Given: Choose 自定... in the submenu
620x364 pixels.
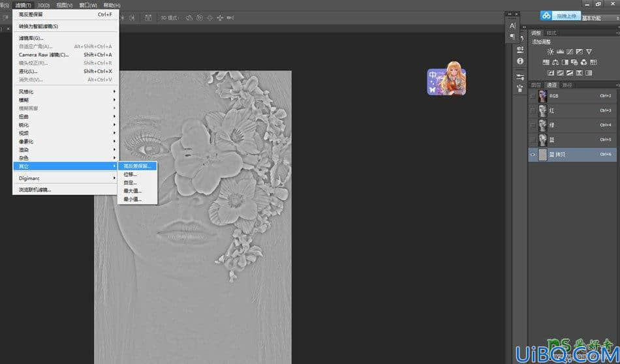Looking at the screenshot, I should 137,183.
